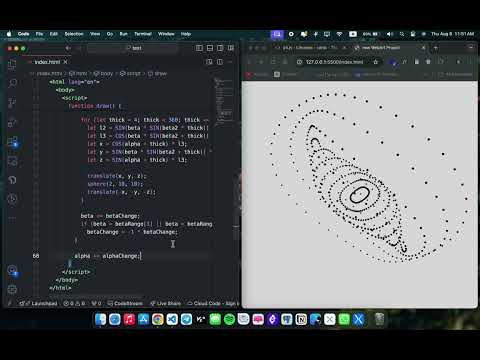Open the File menu

click(39, 34)
